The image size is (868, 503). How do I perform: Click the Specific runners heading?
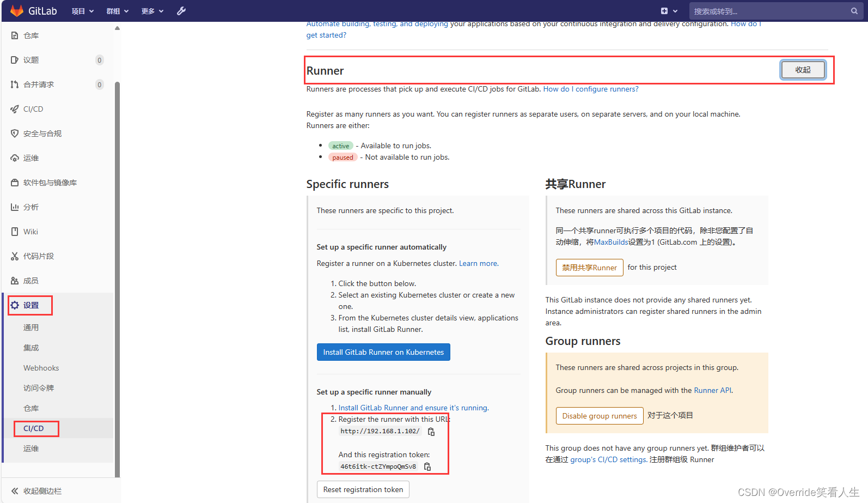[x=347, y=184]
